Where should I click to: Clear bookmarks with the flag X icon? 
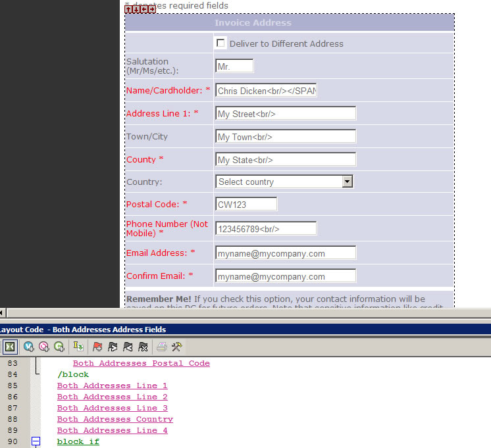pos(143,346)
